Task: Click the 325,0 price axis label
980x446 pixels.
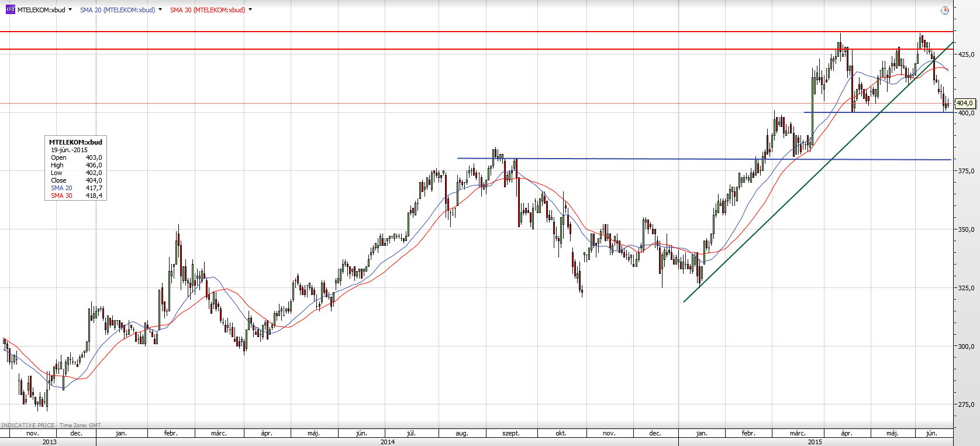Action: [966, 288]
